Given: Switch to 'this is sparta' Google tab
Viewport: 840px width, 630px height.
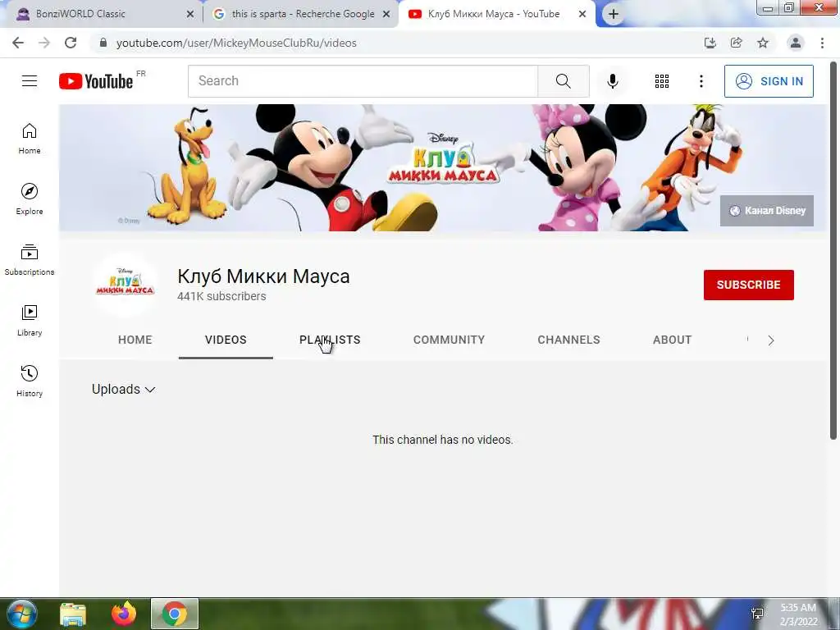Looking at the screenshot, I should point(301,14).
